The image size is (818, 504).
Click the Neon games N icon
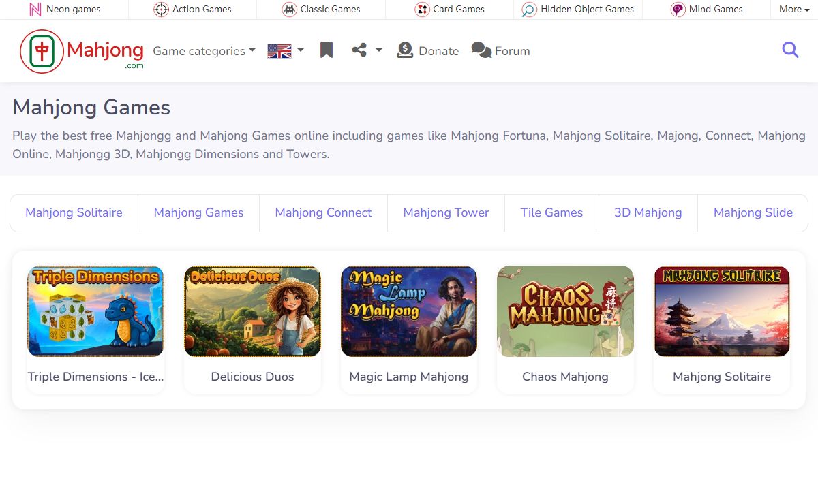[35, 10]
